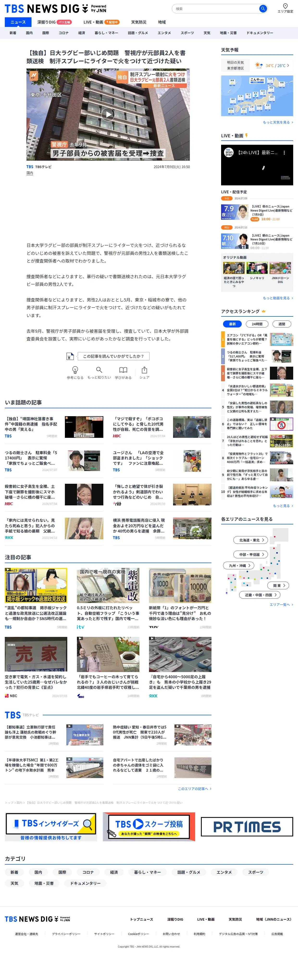Click もっと動画を見る link

tap(278, 298)
